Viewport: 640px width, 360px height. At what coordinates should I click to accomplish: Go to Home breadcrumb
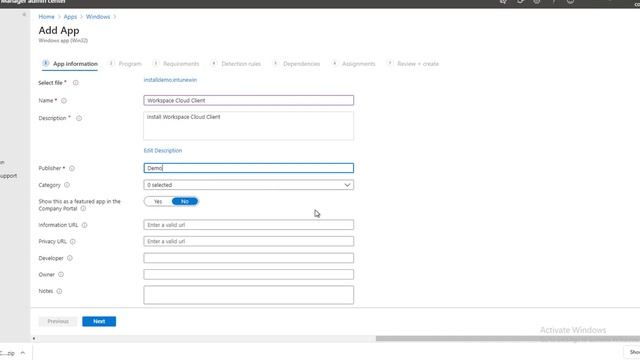point(47,17)
